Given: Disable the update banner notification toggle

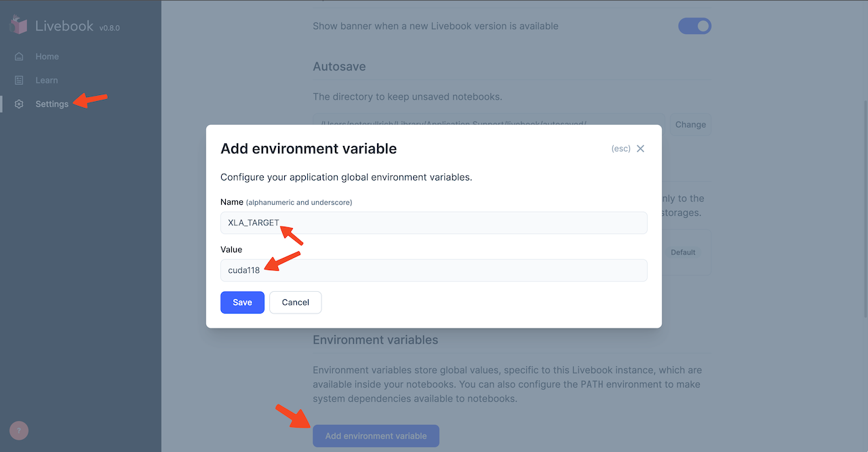Looking at the screenshot, I should [x=694, y=26].
